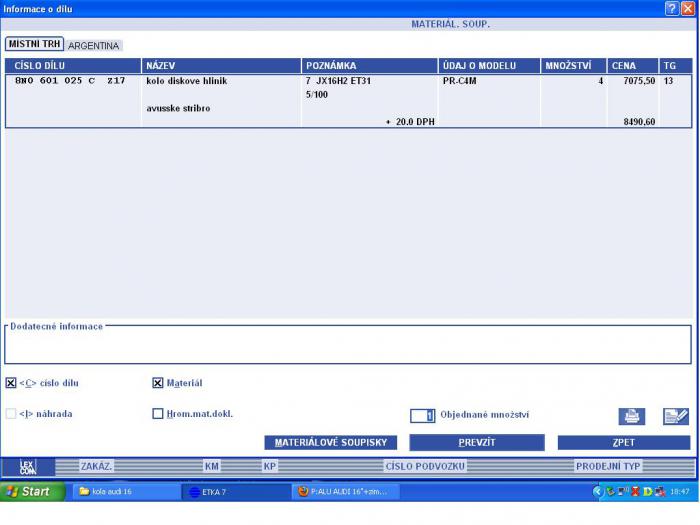Switch to P:ALU AUDI 16 browser window
This screenshot has width=700, height=525.
tap(347, 492)
